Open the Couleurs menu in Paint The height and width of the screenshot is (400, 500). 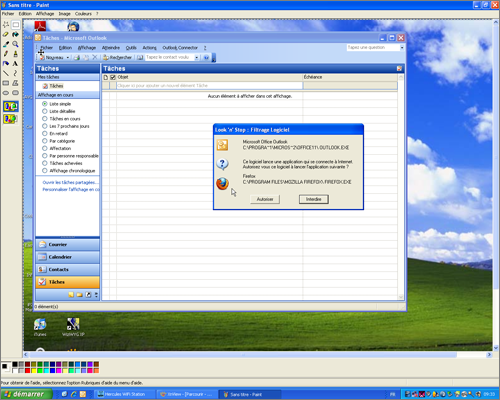click(x=83, y=14)
